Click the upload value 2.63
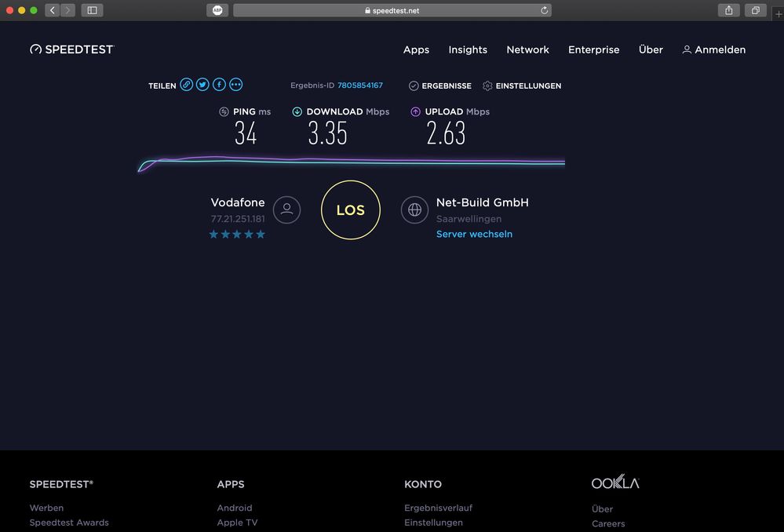 click(446, 133)
